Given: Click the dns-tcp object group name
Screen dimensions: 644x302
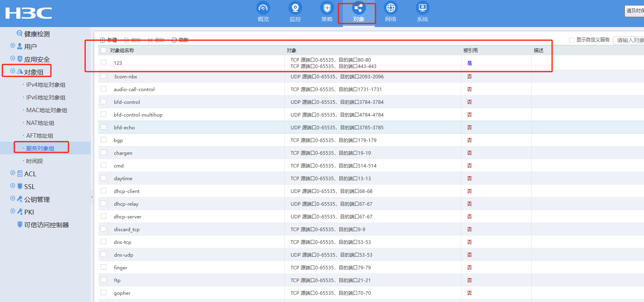Looking at the screenshot, I should pos(123,242).
